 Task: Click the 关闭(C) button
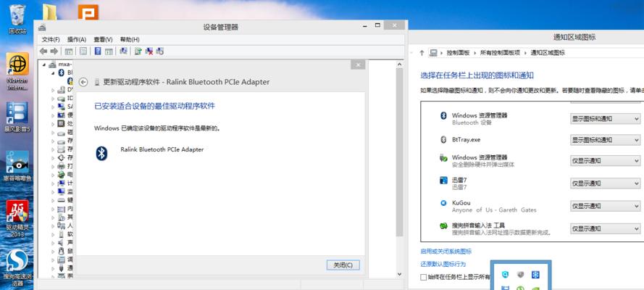pos(343,265)
